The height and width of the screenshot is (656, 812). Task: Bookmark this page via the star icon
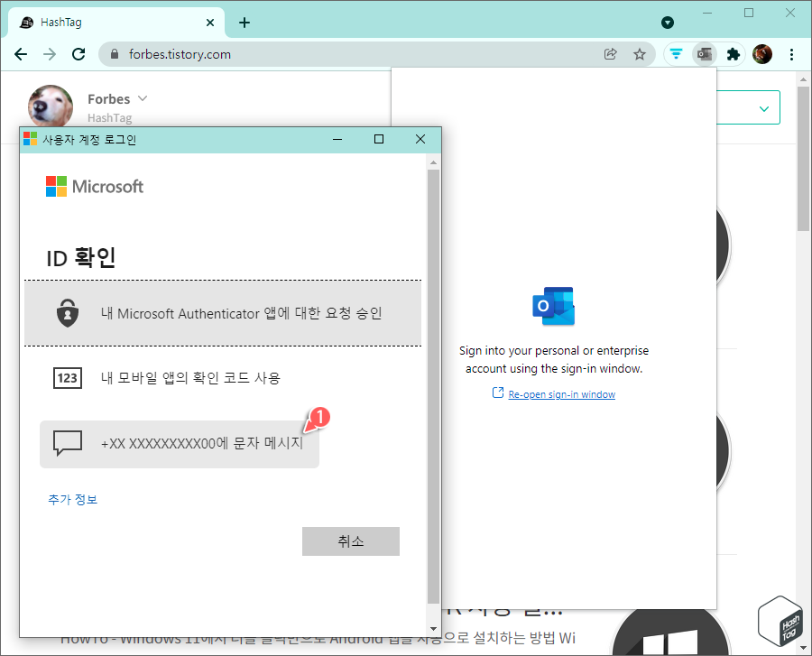point(640,54)
